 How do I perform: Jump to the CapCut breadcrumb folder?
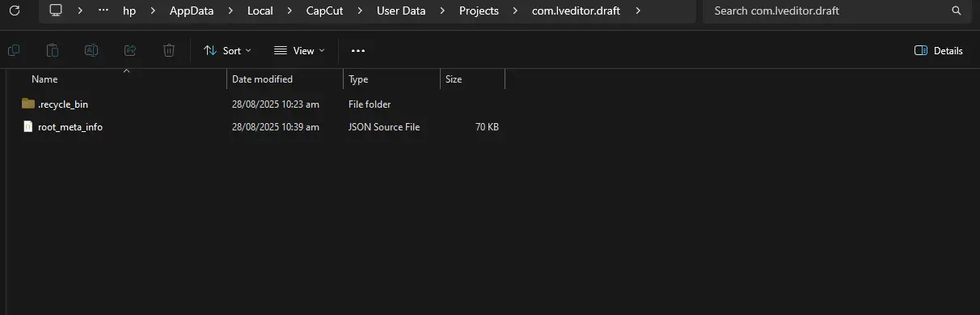pos(326,11)
